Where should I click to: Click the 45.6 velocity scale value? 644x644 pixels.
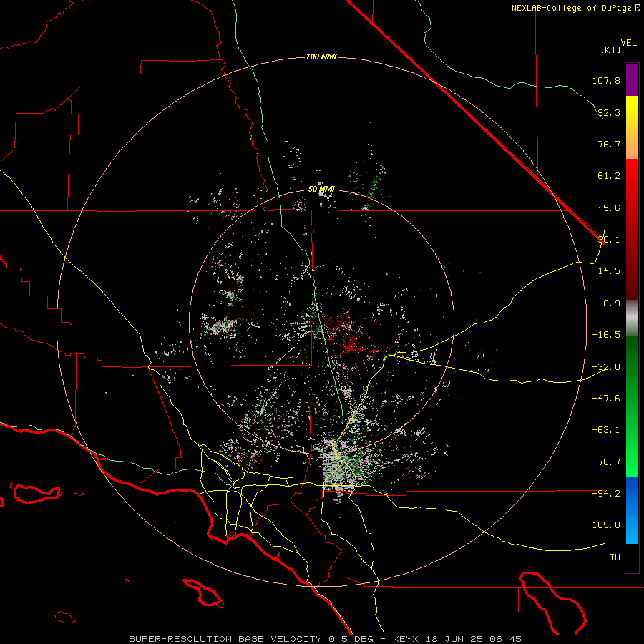(x=609, y=208)
